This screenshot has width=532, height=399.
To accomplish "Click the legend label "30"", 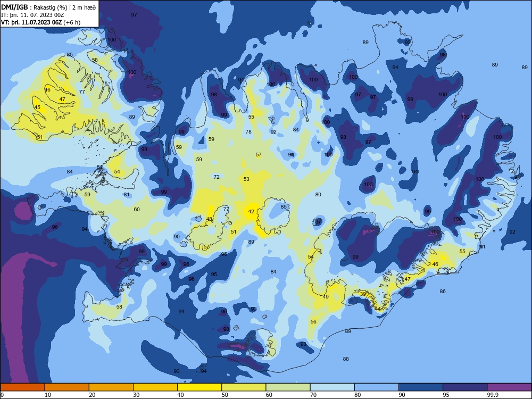I will (x=136, y=395).
